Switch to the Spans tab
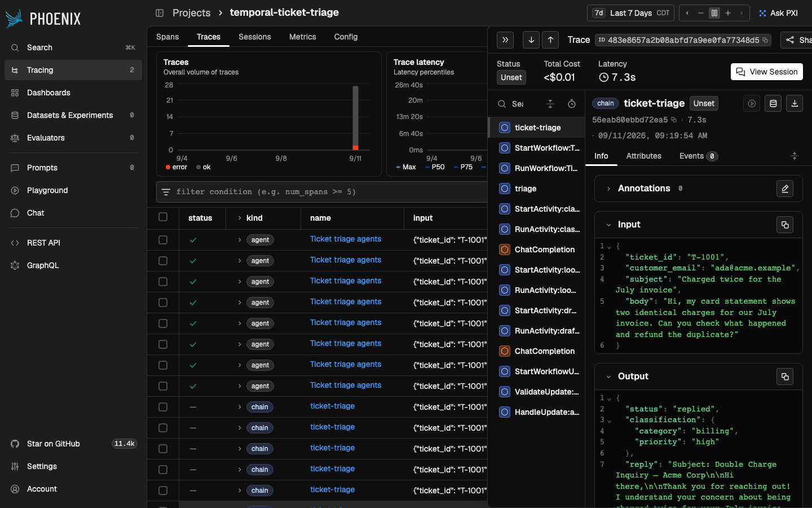 tap(167, 37)
